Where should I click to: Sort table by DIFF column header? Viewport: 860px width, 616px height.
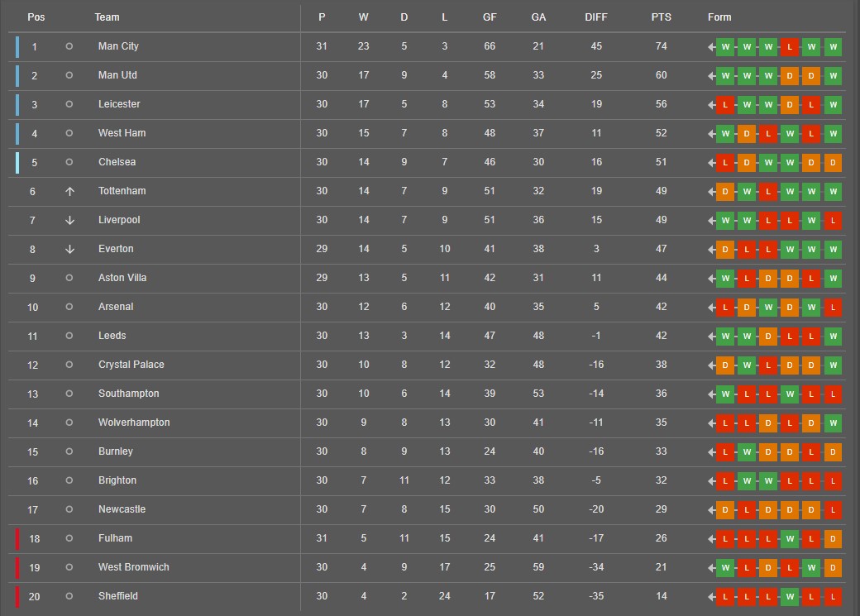click(x=595, y=17)
